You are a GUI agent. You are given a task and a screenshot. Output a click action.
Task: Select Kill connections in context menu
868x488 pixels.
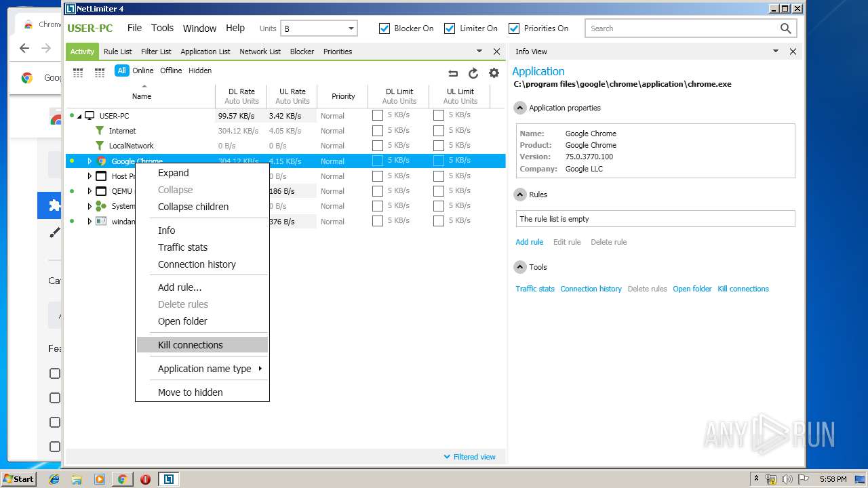pos(202,345)
